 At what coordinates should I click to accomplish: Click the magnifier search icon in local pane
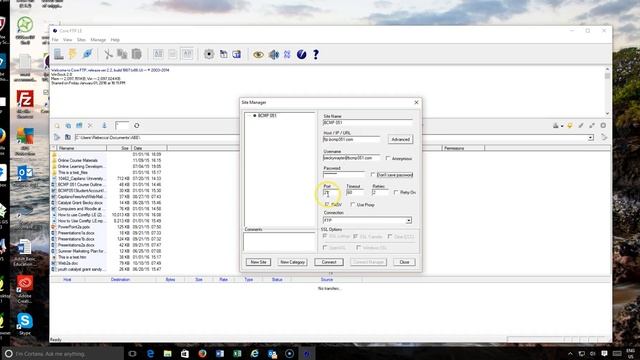[x=57, y=125]
